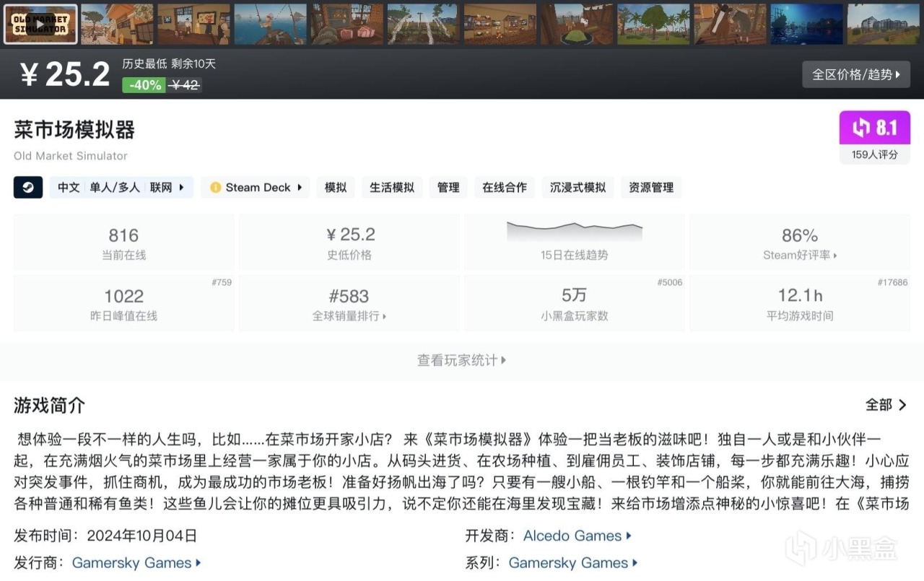
Task: Click the 816 当前在线 stat
Action: click(x=123, y=243)
